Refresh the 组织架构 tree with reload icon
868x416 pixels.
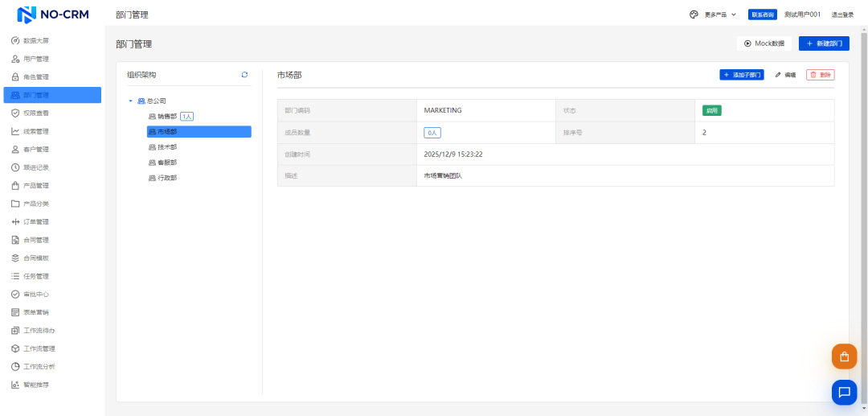pyautogui.click(x=244, y=75)
